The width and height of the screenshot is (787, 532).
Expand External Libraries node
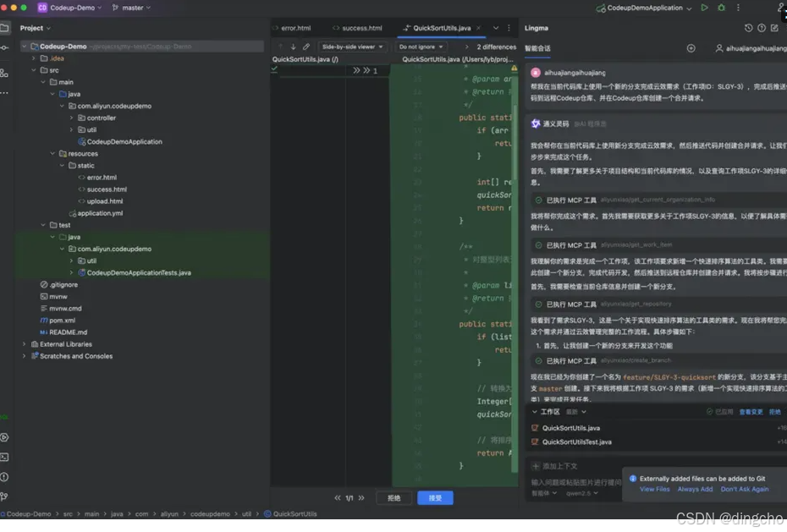pos(24,344)
